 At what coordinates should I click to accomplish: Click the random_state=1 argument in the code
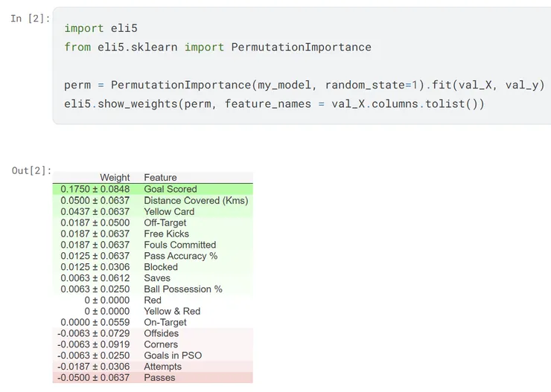tap(371, 85)
